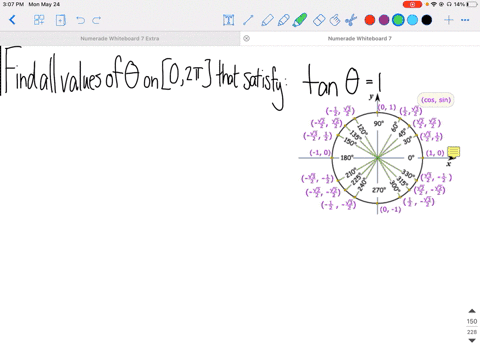Tap the current page number 150
480x360 pixels.
[472, 321]
